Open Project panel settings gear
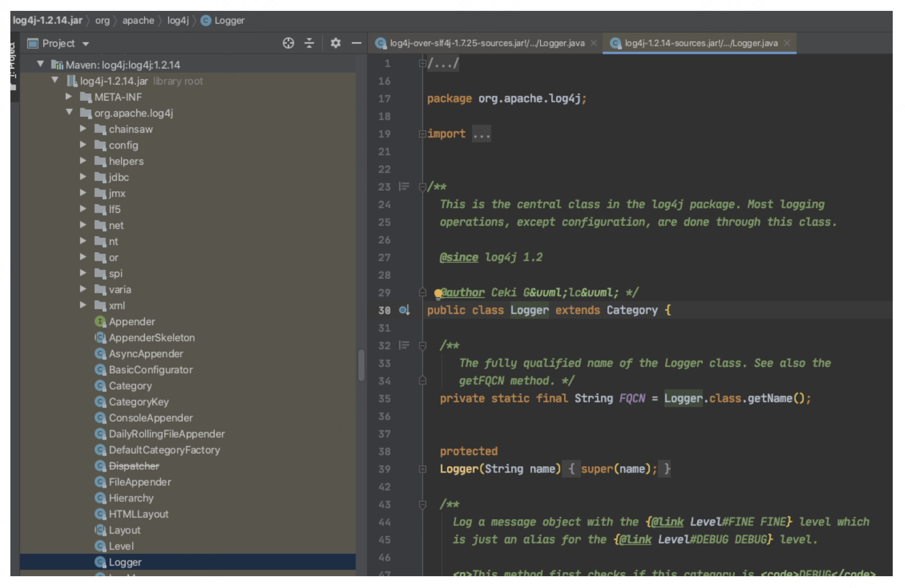Screen dimensions: 905x588 (335, 43)
